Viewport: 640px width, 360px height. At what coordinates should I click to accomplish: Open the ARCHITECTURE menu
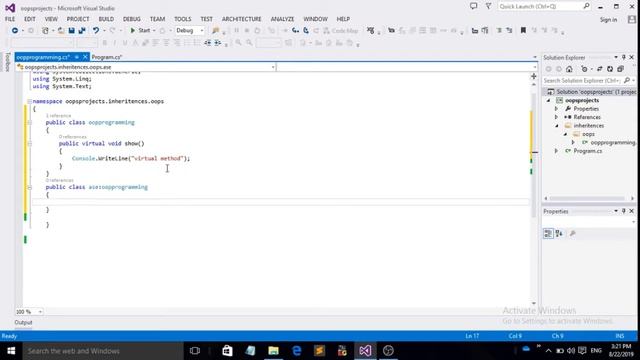coord(242,19)
